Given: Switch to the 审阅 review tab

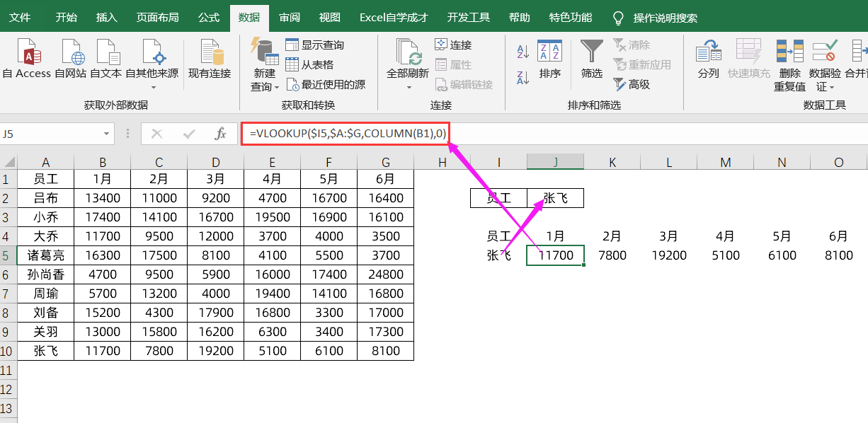Looking at the screenshot, I should point(289,17).
